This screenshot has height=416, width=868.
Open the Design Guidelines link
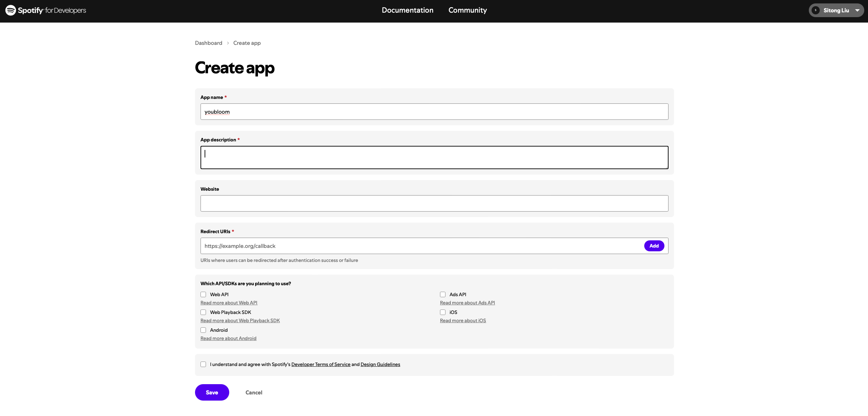[380, 364]
